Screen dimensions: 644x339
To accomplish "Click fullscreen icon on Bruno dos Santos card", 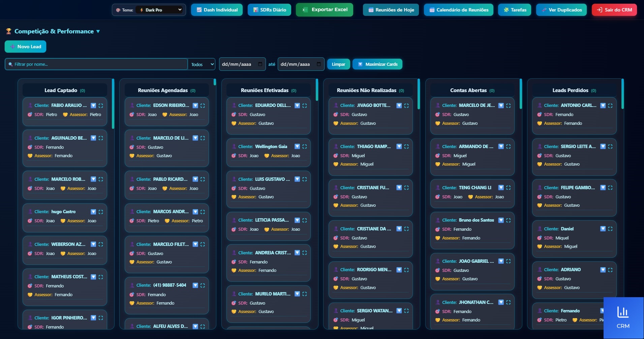I will tap(509, 220).
